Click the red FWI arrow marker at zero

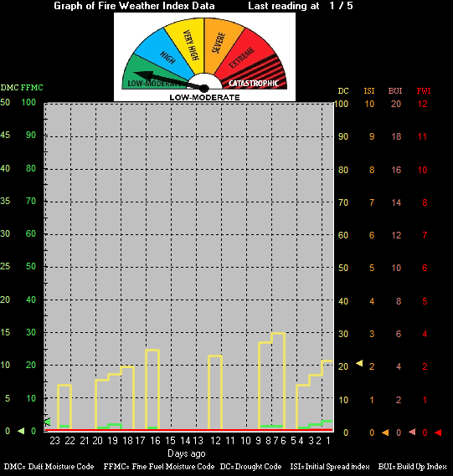(438, 432)
